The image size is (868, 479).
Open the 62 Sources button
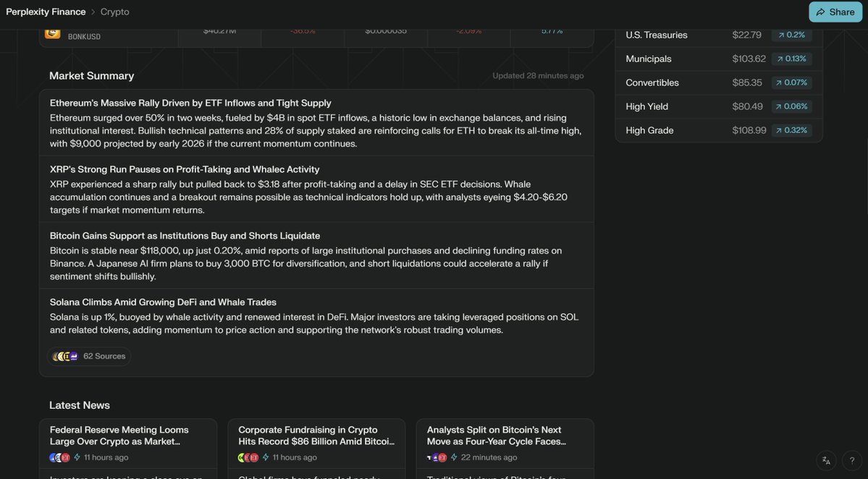89,356
